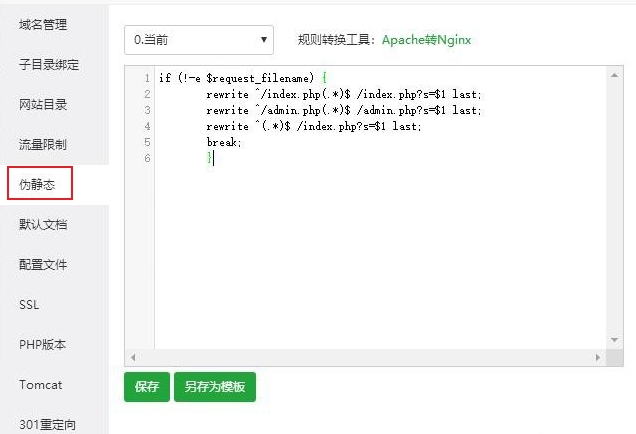This screenshot has width=636, height=434.
Task: Open the 域名管理 sidebar tab
Action: pos(43,24)
